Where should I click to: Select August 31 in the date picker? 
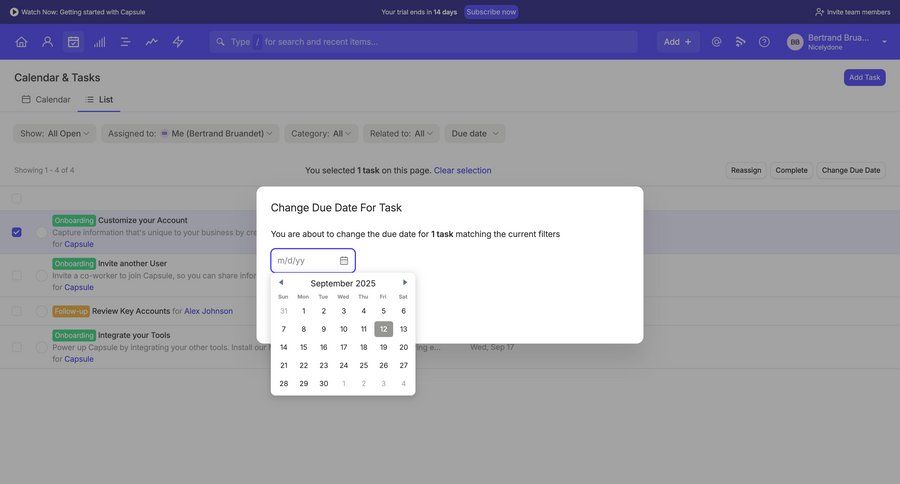click(x=284, y=311)
